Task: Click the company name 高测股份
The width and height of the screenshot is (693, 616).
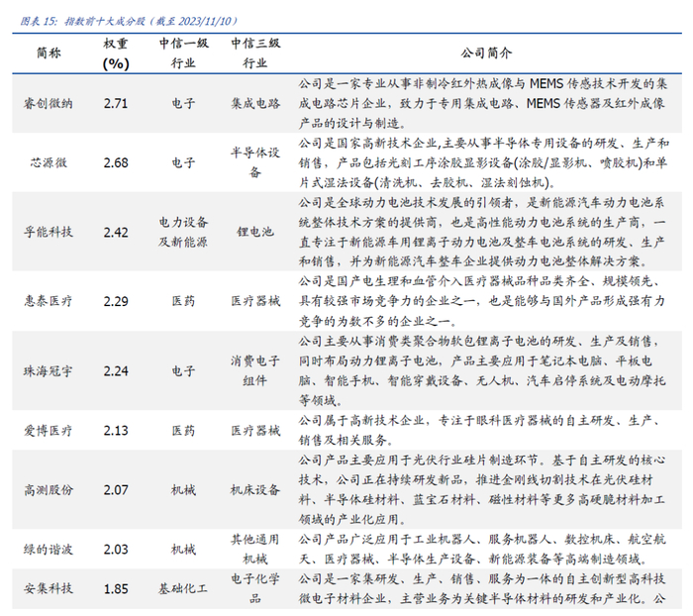Action: click(x=49, y=490)
